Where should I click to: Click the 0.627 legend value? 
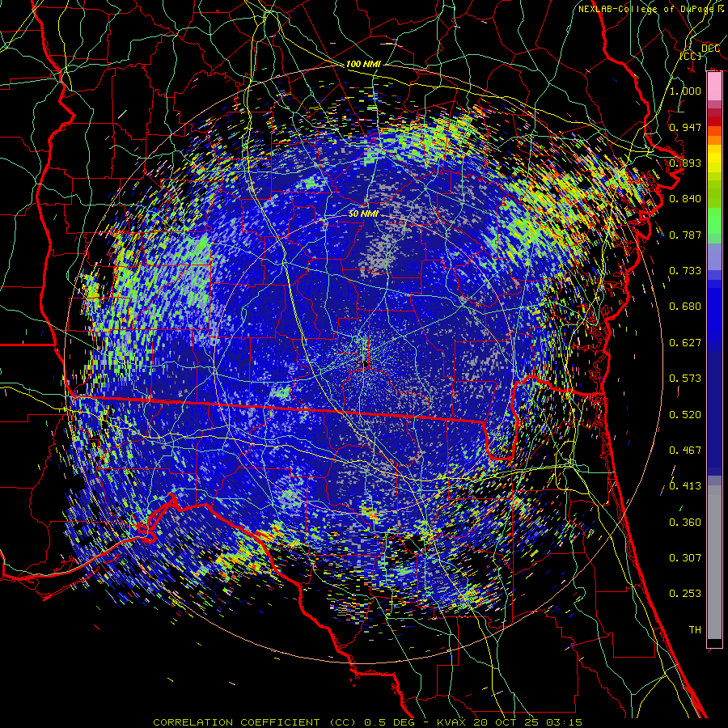coord(685,343)
